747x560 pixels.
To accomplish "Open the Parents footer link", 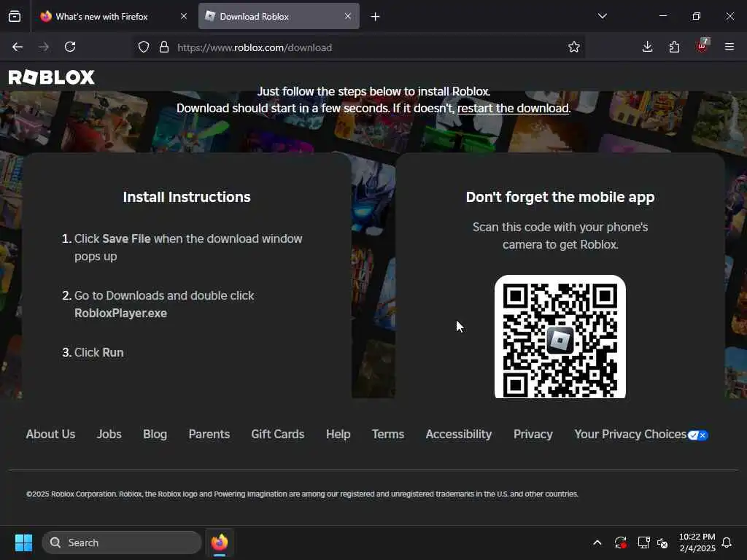I will pyautogui.click(x=209, y=435).
